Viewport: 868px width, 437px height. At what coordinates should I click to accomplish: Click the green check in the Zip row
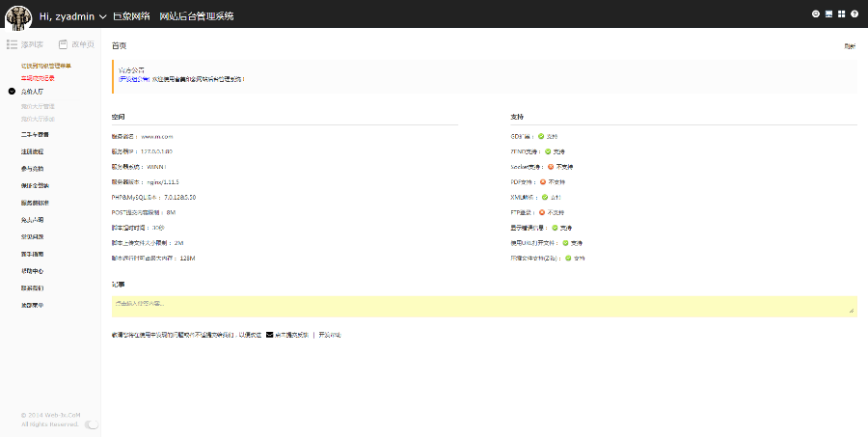click(568, 259)
